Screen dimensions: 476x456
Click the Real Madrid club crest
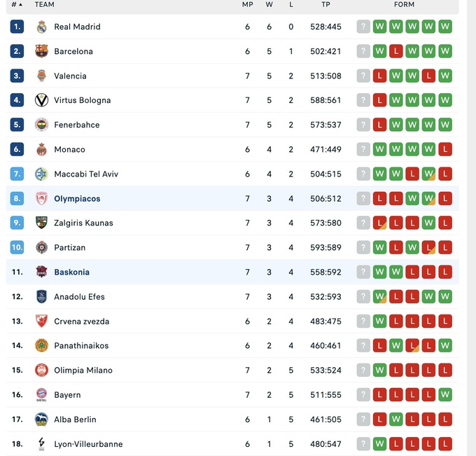point(41,27)
